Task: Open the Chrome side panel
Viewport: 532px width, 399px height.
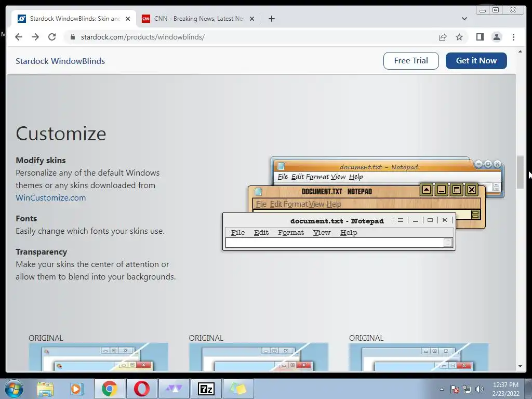Action: (480, 37)
